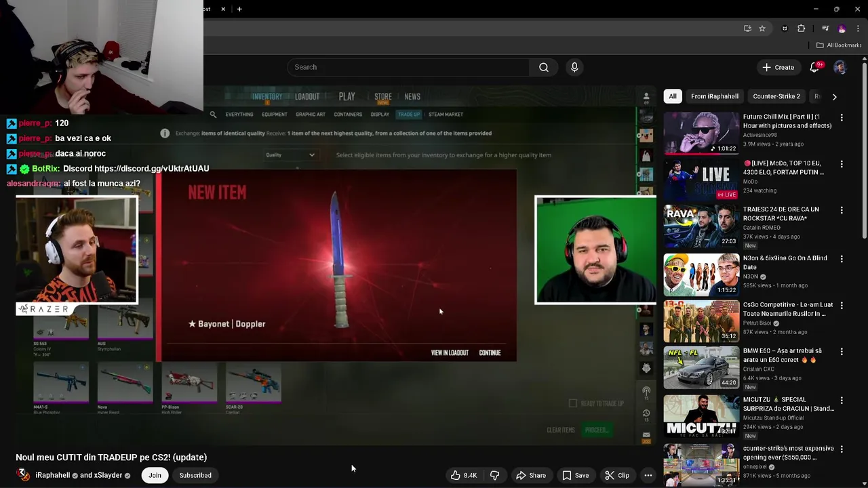The width and height of the screenshot is (868, 488).
Task: Open options menu for TRAIESC 24 DE ORE video
Action: tap(842, 210)
